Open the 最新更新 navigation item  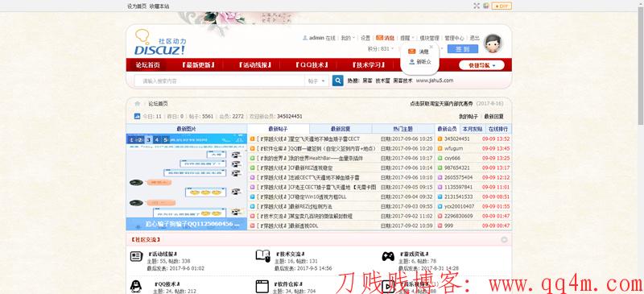pyautogui.click(x=198, y=65)
